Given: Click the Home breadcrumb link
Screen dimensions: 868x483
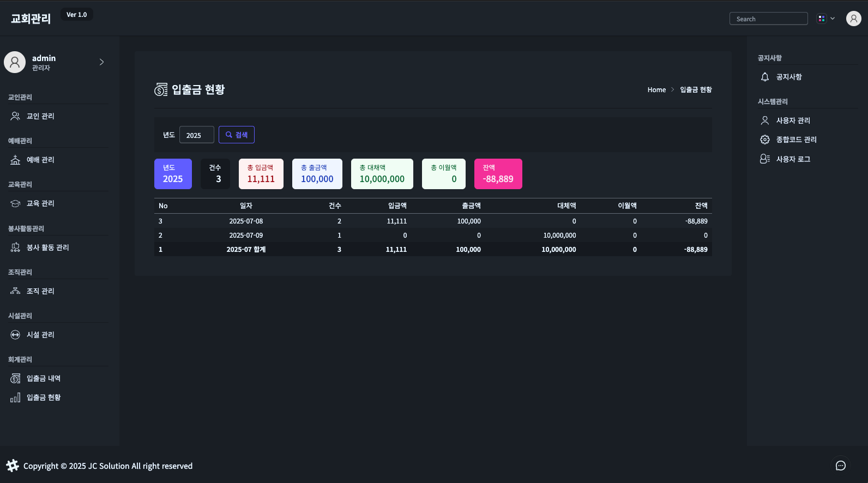Looking at the screenshot, I should tap(656, 90).
